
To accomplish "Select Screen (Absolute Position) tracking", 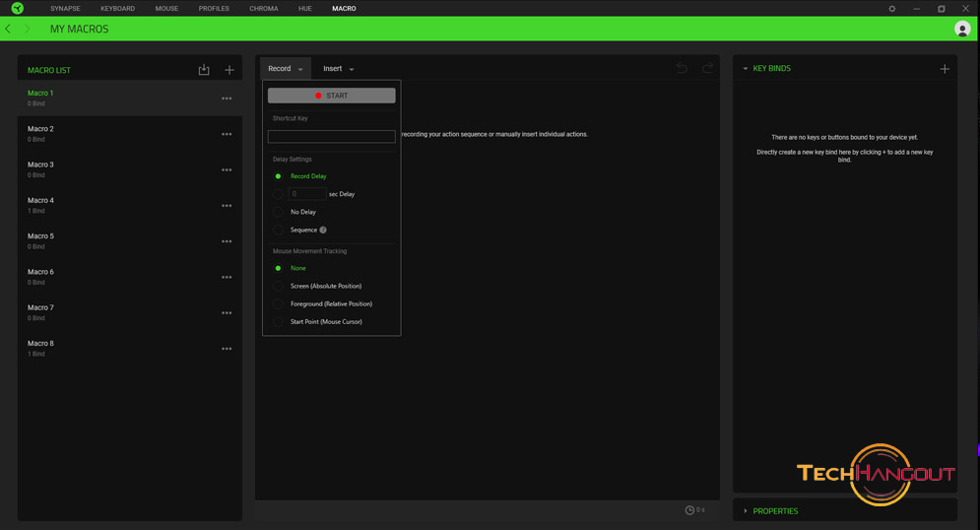I will (278, 286).
